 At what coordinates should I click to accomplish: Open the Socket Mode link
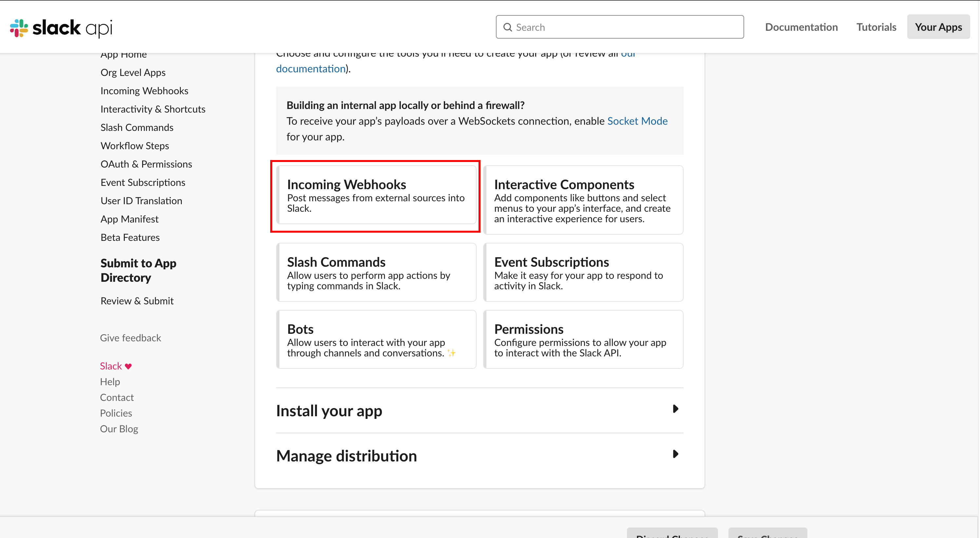[637, 121]
